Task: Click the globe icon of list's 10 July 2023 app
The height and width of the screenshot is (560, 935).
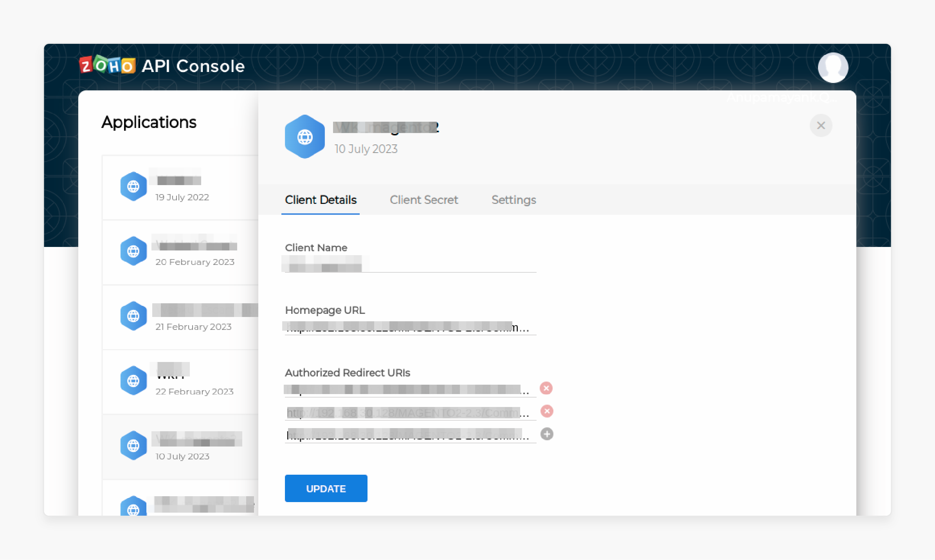Action: pos(133,445)
